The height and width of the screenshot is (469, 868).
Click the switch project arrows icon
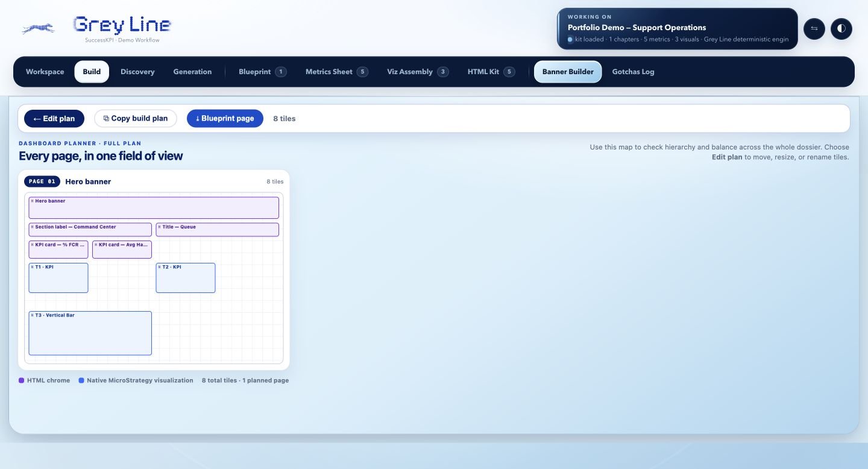(x=814, y=28)
